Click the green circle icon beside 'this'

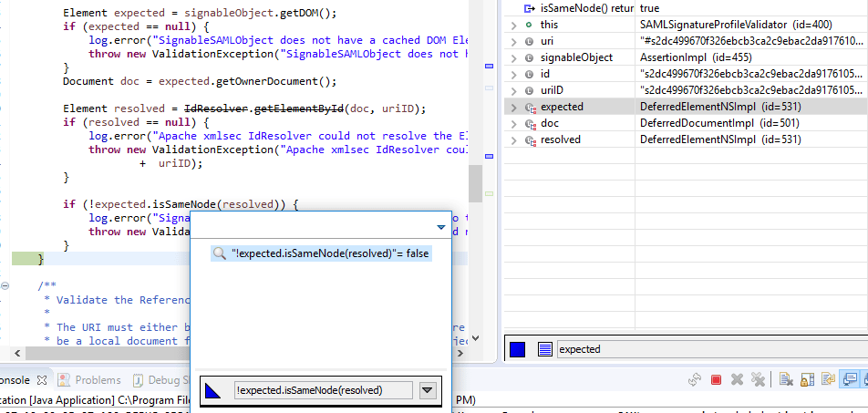(x=529, y=25)
